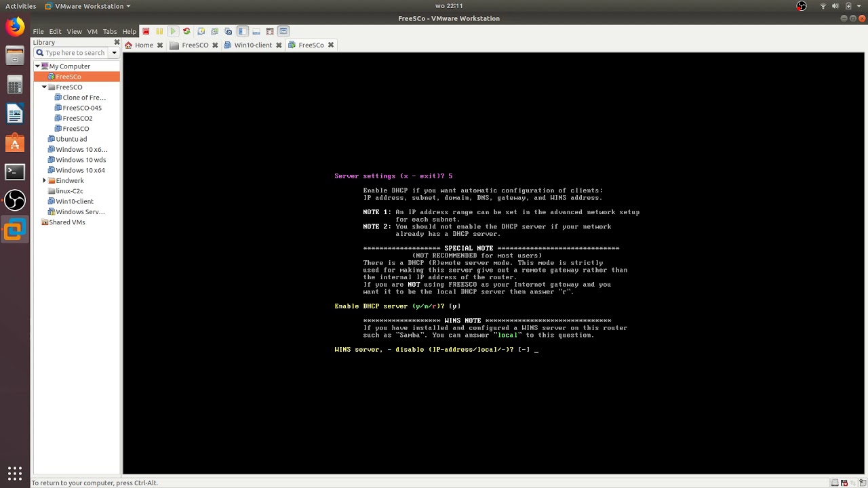
Task: Collapse the My Computer tree node
Action: [x=37, y=66]
